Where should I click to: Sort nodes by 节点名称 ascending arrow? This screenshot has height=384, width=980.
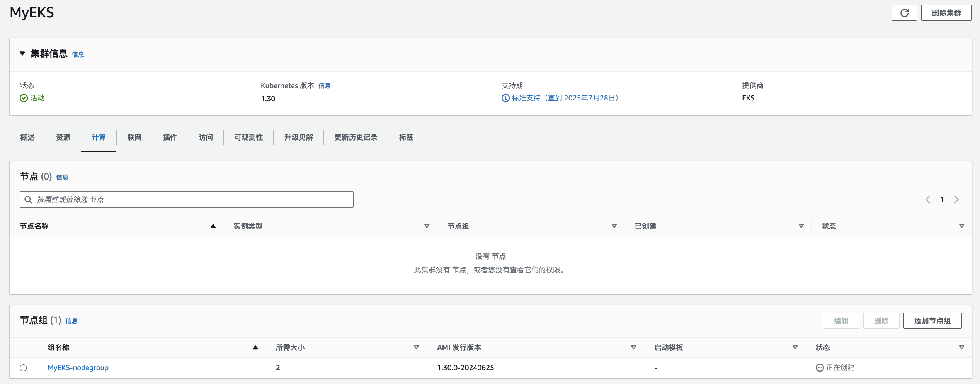point(213,226)
